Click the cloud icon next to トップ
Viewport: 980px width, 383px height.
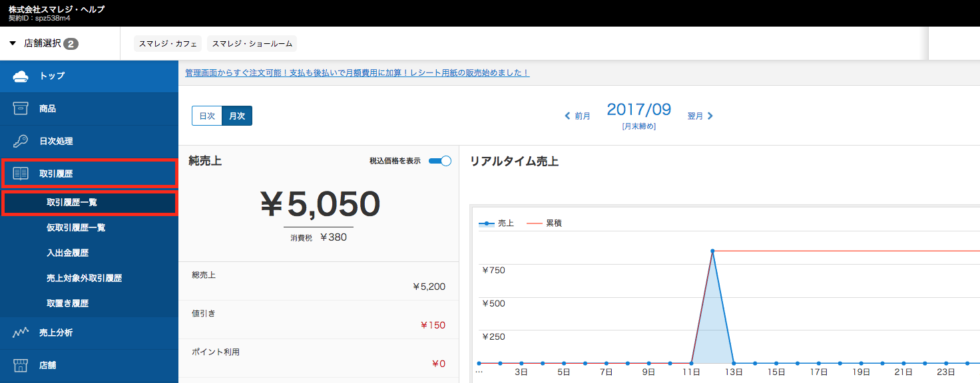point(21,76)
